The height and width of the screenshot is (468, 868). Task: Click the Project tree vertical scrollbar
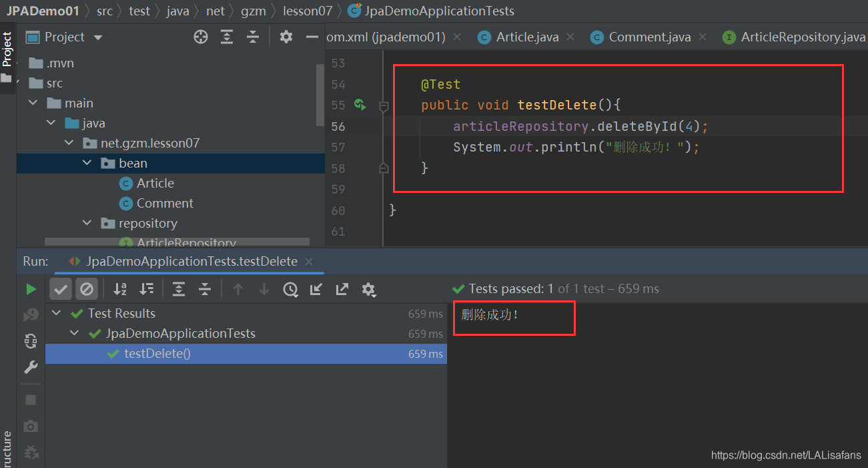[x=320, y=95]
